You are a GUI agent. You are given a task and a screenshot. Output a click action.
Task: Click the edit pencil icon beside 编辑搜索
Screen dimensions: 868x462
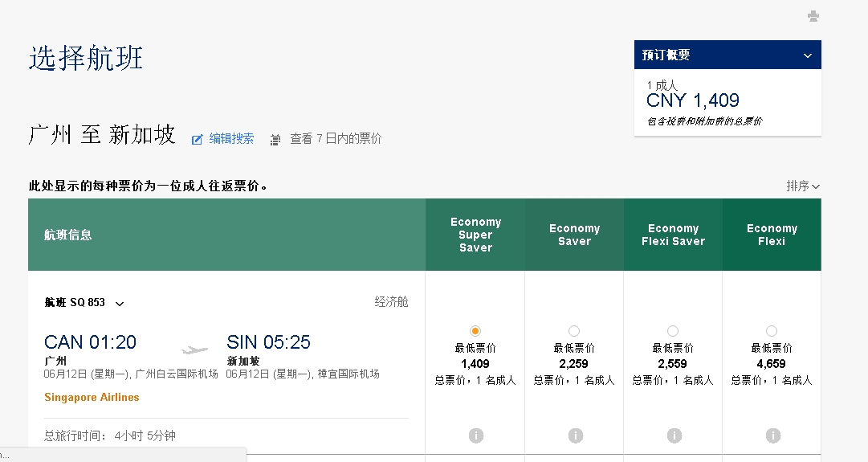197,140
